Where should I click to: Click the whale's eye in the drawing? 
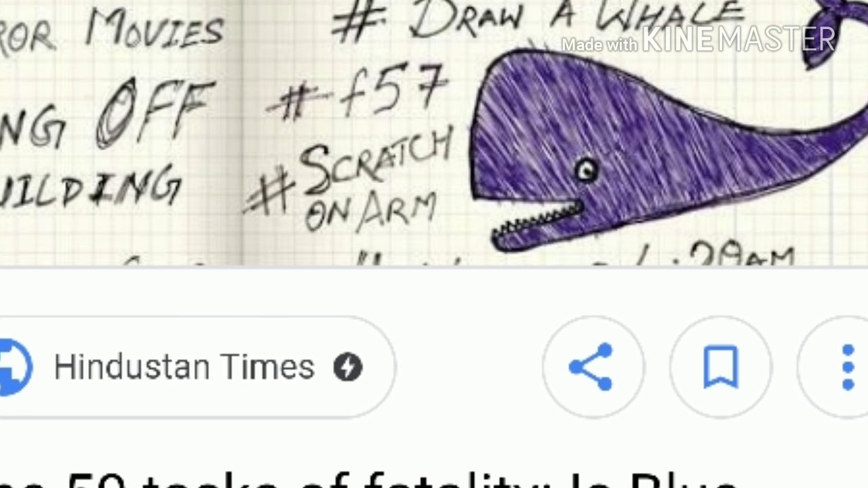pyautogui.click(x=587, y=171)
